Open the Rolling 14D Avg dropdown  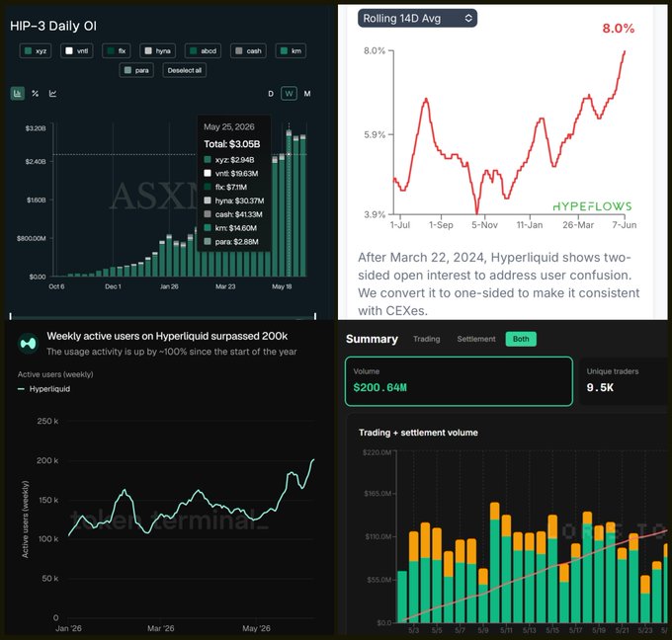[x=417, y=19]
